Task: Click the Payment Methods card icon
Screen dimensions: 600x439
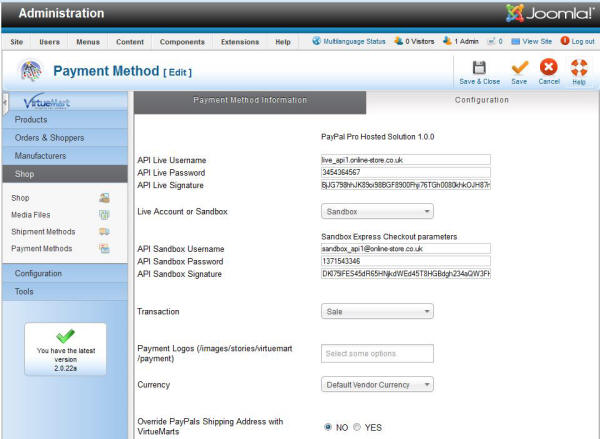Action: pos(104,248)
